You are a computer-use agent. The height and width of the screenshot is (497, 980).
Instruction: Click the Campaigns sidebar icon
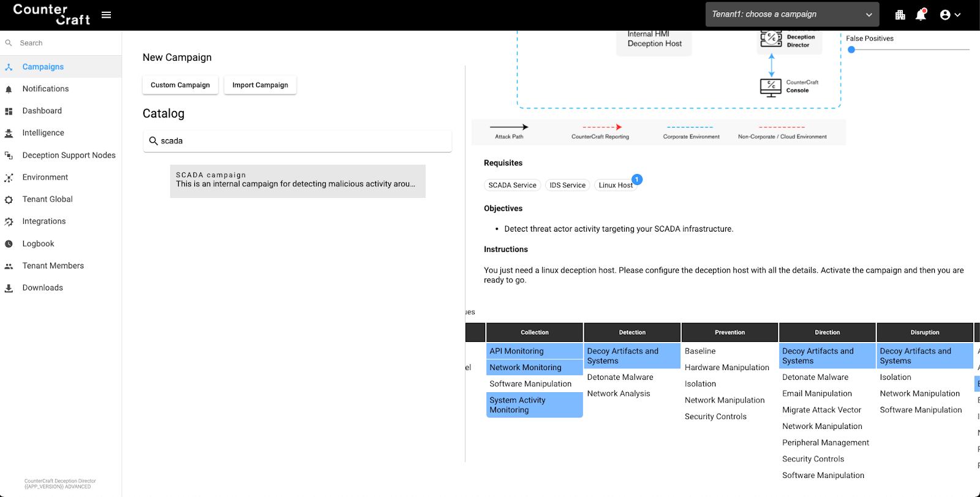pos(9,67)
